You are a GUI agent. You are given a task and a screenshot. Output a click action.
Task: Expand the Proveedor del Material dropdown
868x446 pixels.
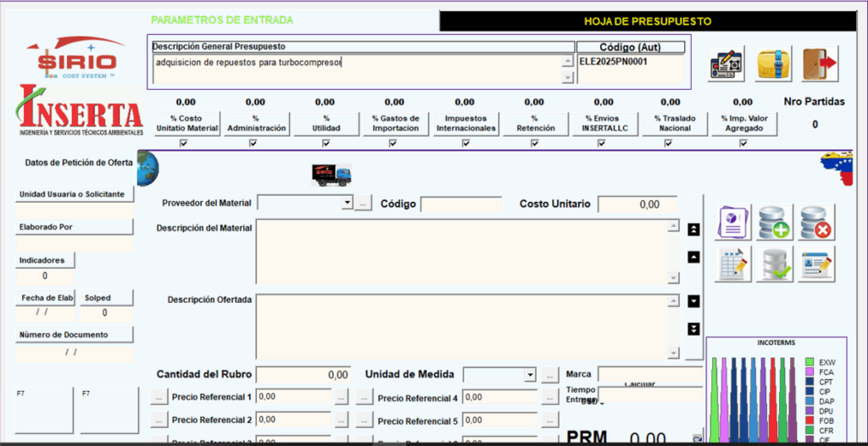coord(347,203)
